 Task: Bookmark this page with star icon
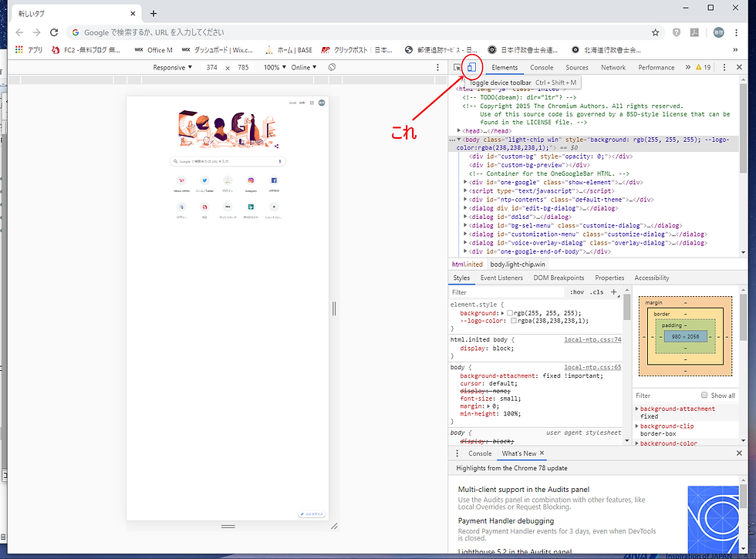coord(655,32)
